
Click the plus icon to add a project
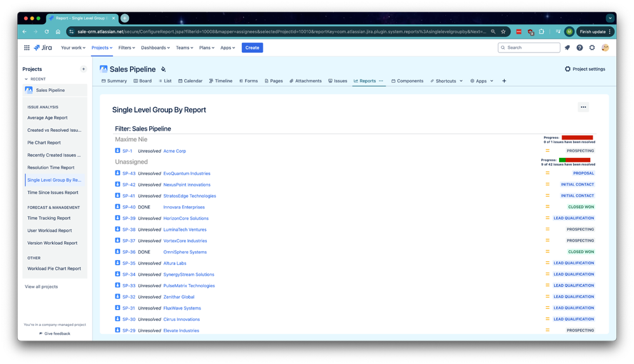tap(83, 69)
